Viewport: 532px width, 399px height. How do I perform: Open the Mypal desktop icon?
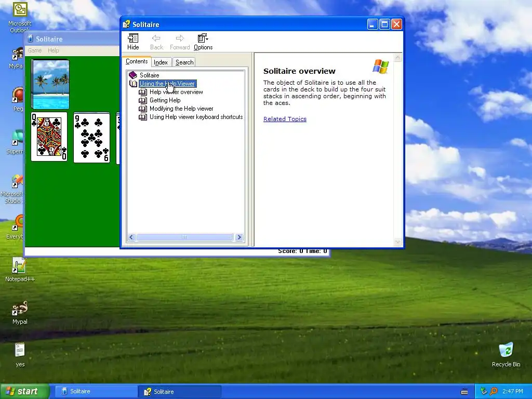(20, 312)
